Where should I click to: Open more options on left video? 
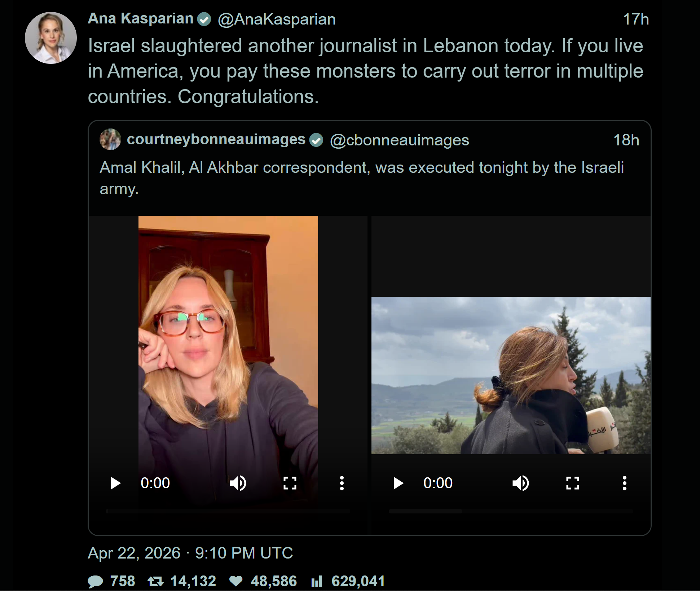tap(342, 483)
